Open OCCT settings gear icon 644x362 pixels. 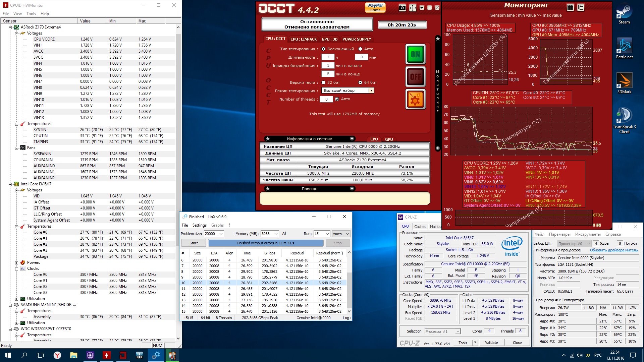tap(415, 99)
